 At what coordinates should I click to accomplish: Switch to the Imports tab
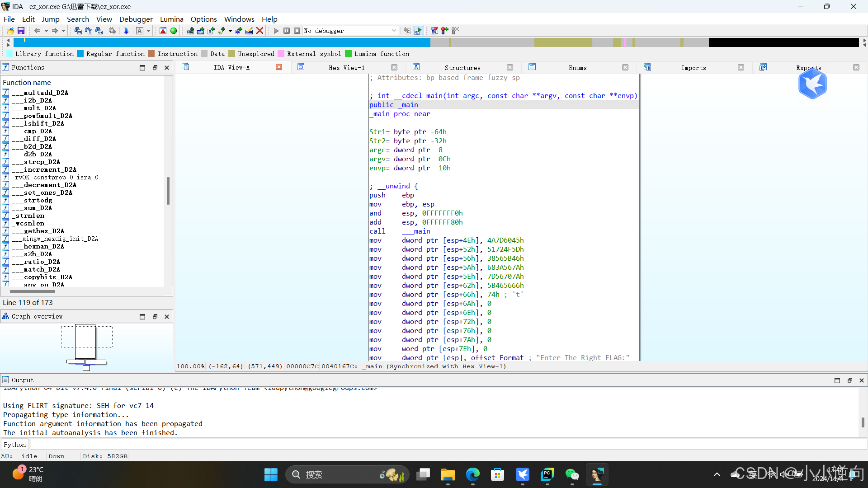point(693,68)
